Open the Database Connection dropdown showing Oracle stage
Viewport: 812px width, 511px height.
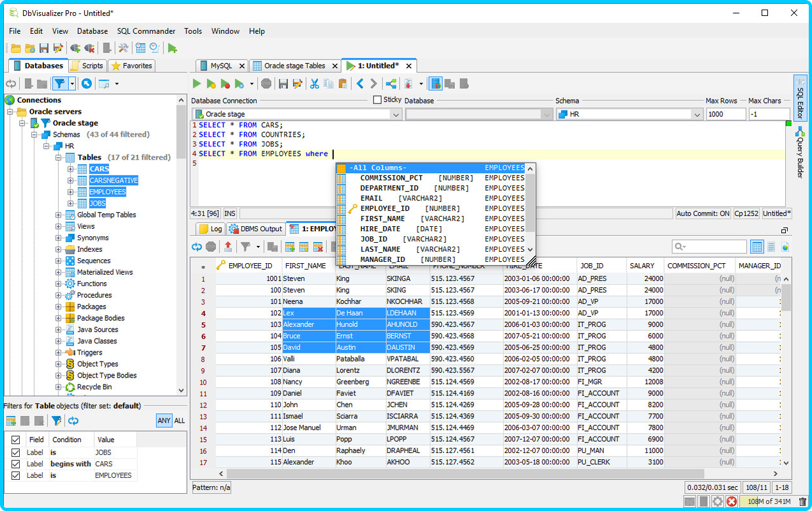click(296, 114)
